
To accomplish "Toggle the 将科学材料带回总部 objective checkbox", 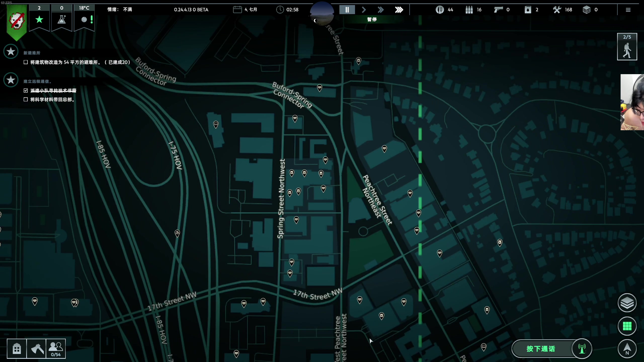I will pos(26,100).
